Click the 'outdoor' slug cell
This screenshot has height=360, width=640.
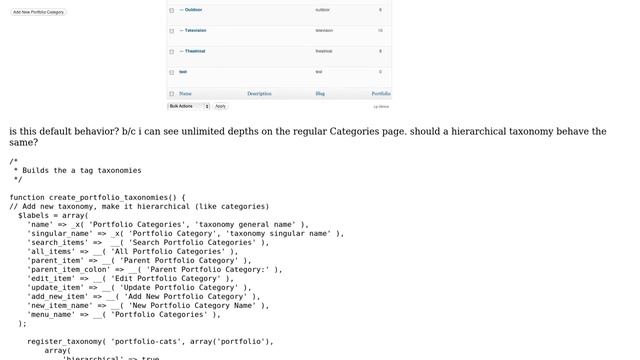coord(322,10)
